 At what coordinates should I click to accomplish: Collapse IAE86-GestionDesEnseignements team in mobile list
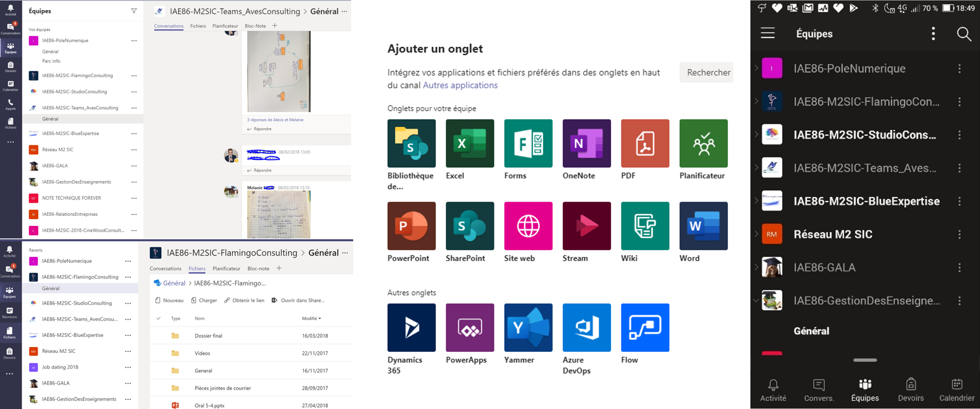click(x=756, y=301)
